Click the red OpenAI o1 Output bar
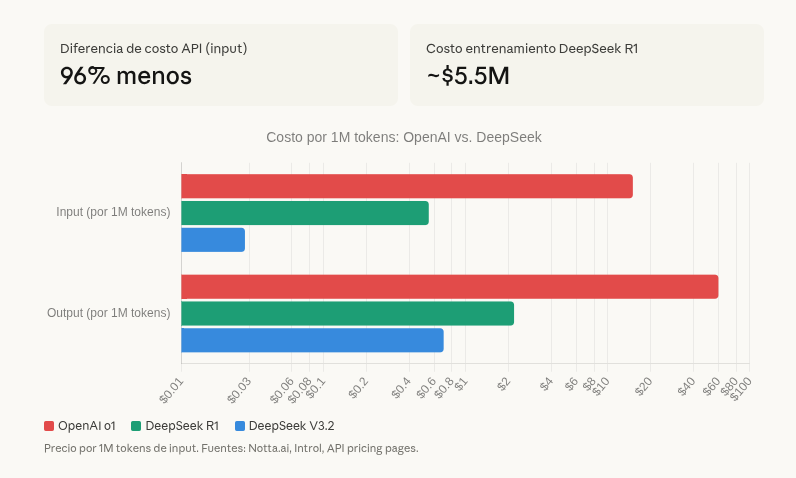 click(x=449, y=287)
